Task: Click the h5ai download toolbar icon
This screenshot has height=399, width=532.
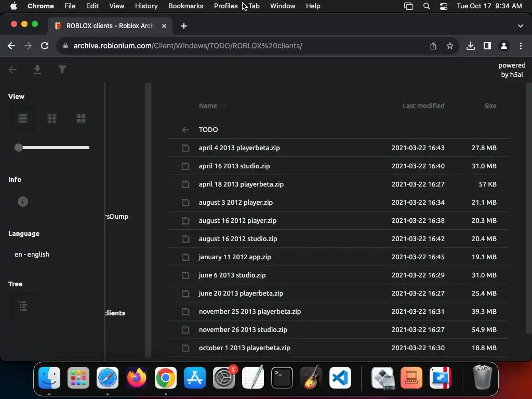Action: [37, 70]
